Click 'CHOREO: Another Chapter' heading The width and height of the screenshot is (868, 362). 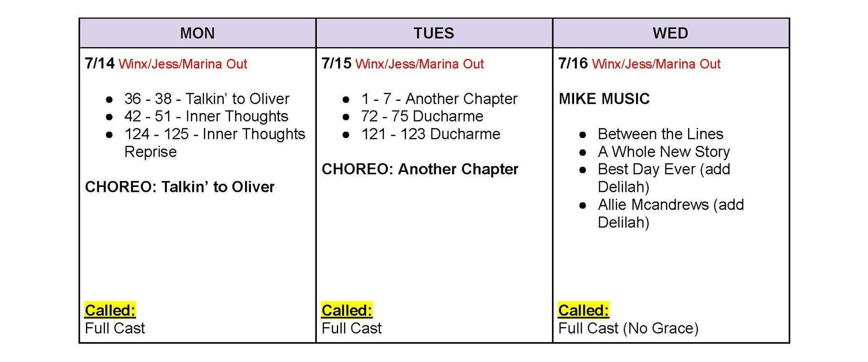pyautogui.click(x=420, y=169)
